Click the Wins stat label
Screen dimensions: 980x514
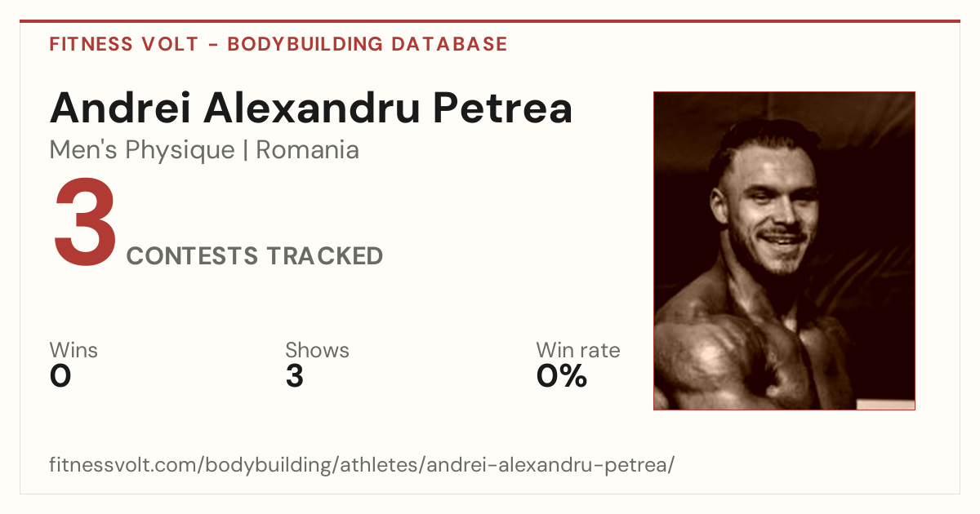tap(73, 351)
